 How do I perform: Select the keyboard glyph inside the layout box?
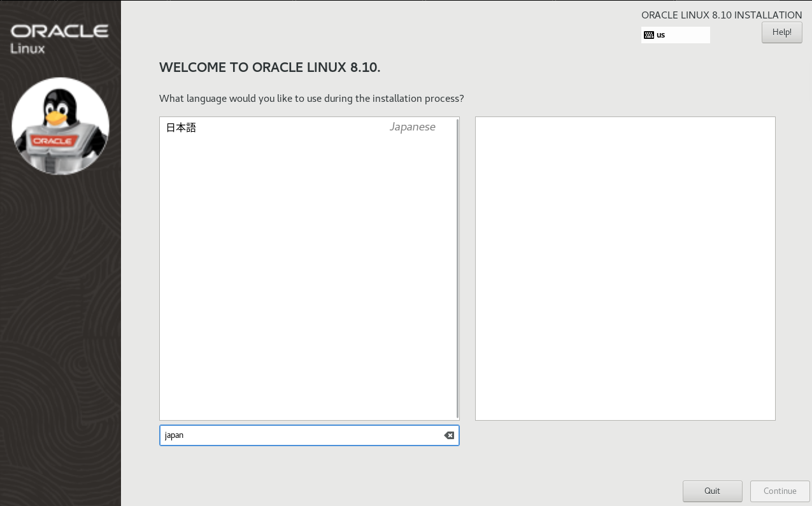[648, 34]
